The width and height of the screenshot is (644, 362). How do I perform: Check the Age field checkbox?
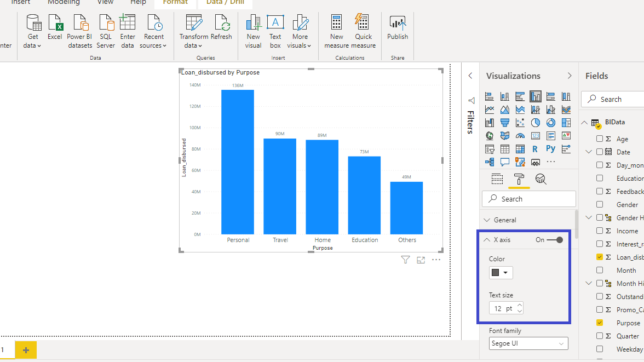tap(600, 139)
